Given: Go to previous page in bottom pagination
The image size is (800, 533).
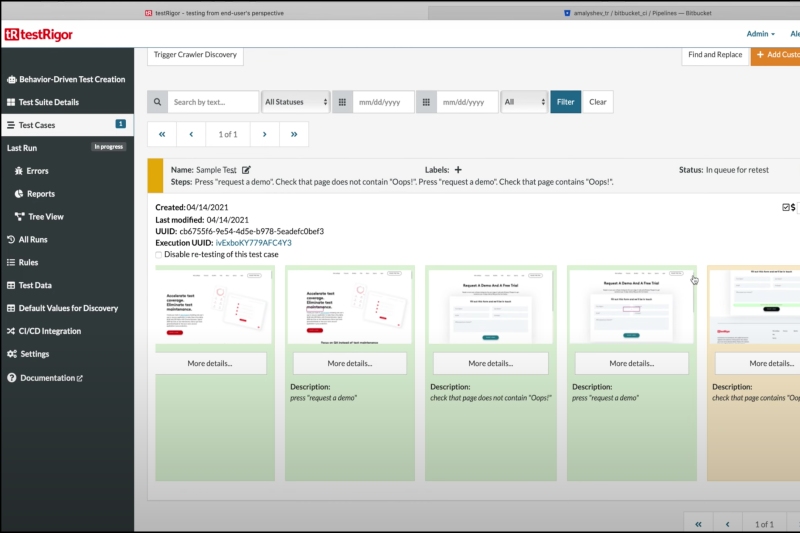Looking at the screenshot, I should [x=728, y=524].
